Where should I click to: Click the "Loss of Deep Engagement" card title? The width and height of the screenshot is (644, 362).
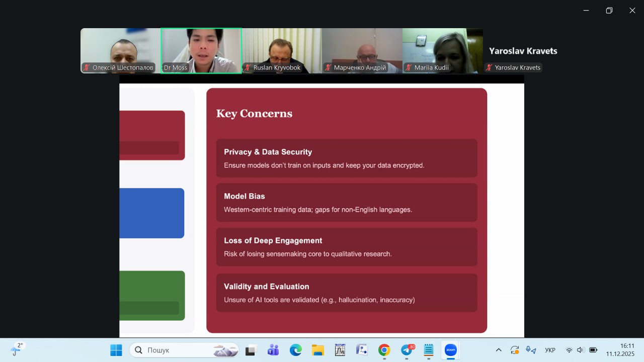coord(273,240)
